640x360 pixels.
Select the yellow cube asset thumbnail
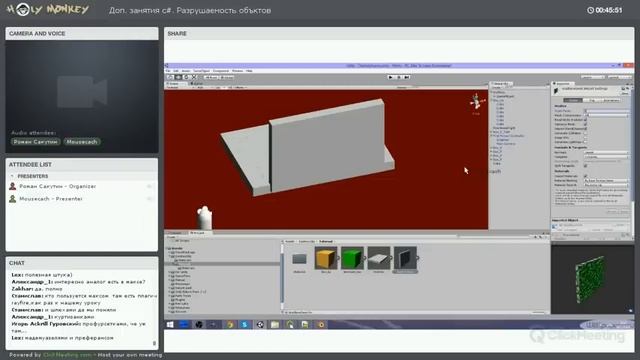[326, 258]
